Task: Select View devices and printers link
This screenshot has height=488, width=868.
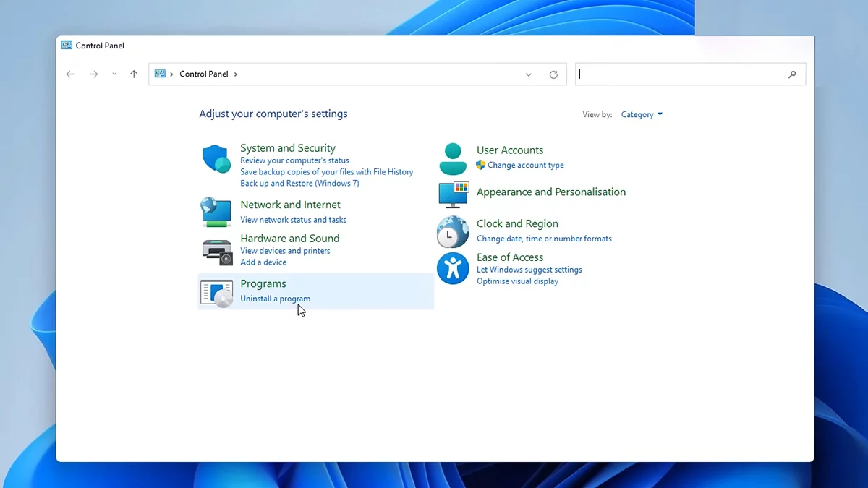Action: pyautogui.click(x=285, y=251)
